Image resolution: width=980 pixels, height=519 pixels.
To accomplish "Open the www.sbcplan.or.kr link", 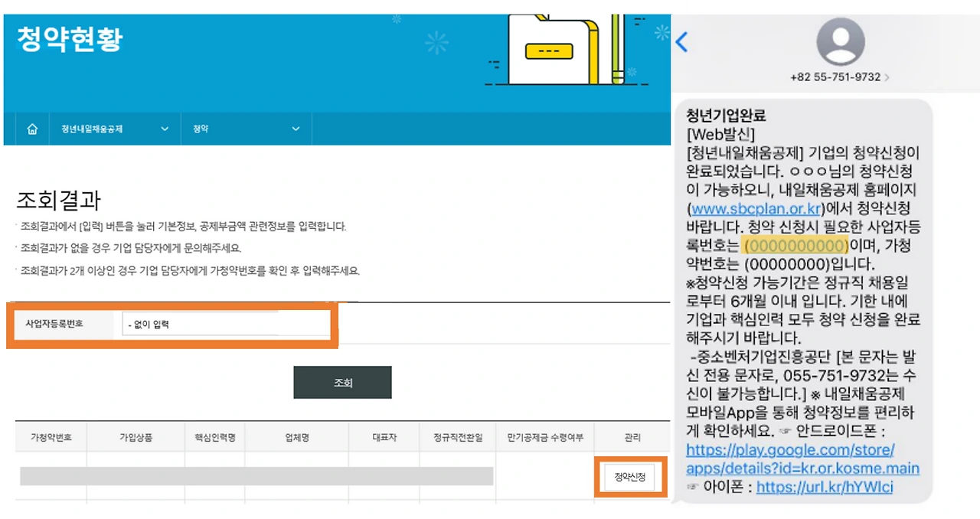I will [758, 208].
